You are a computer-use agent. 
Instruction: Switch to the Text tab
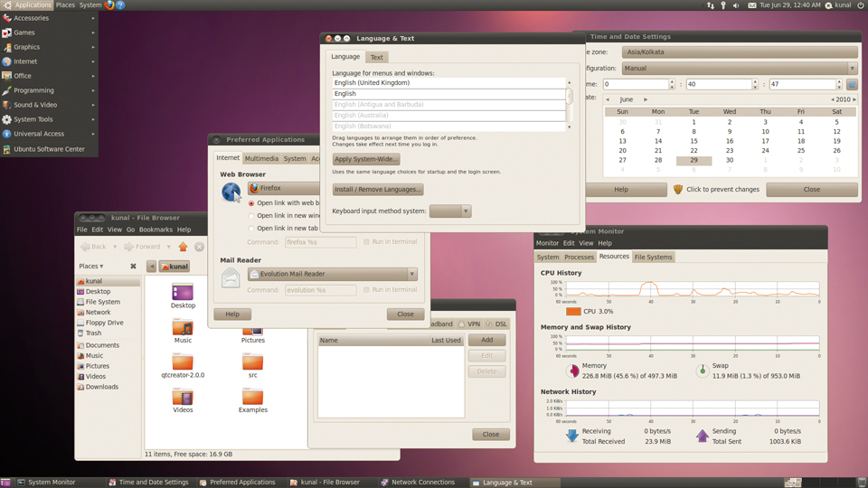(376, 58)
